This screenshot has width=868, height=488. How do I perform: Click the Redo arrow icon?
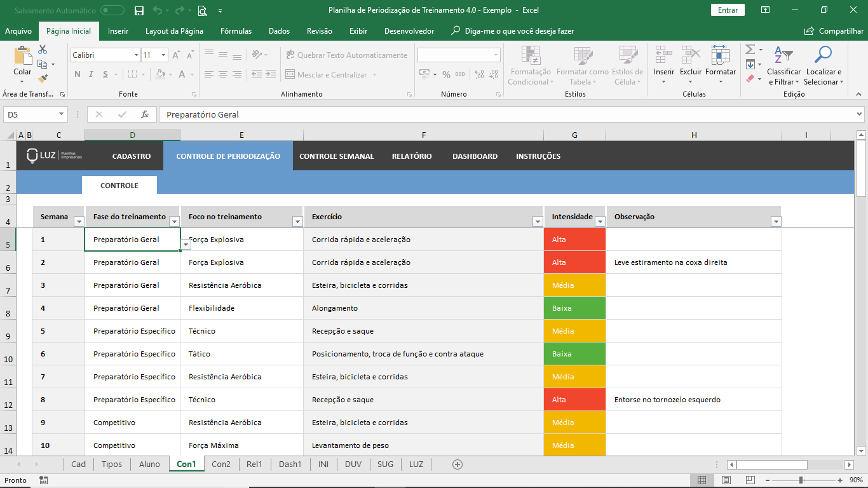click(x=180, y=10)
